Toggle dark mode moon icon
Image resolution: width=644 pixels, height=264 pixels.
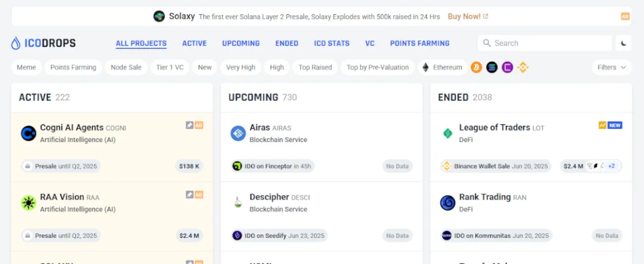(x=623, y=43)
